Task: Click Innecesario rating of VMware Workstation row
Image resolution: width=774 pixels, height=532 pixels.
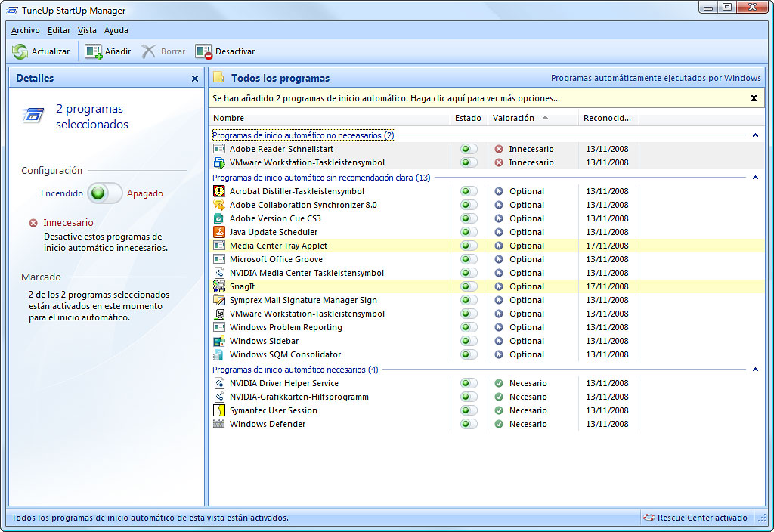Action: pyautogui.click(x=531, y=162)
